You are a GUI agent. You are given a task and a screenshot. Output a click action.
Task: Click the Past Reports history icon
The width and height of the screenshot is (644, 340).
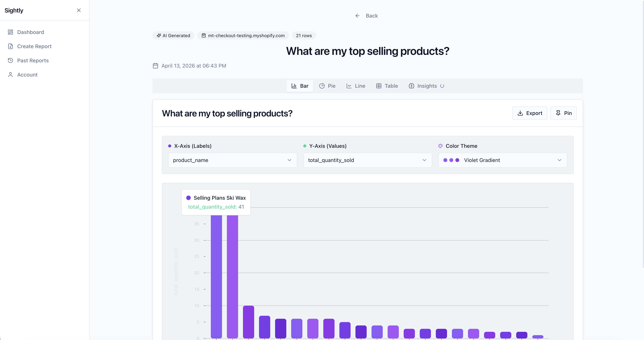(x=10, y=60)
